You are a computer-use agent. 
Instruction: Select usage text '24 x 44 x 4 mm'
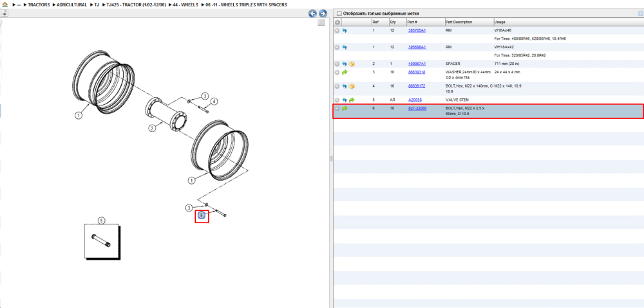(507, 72)
